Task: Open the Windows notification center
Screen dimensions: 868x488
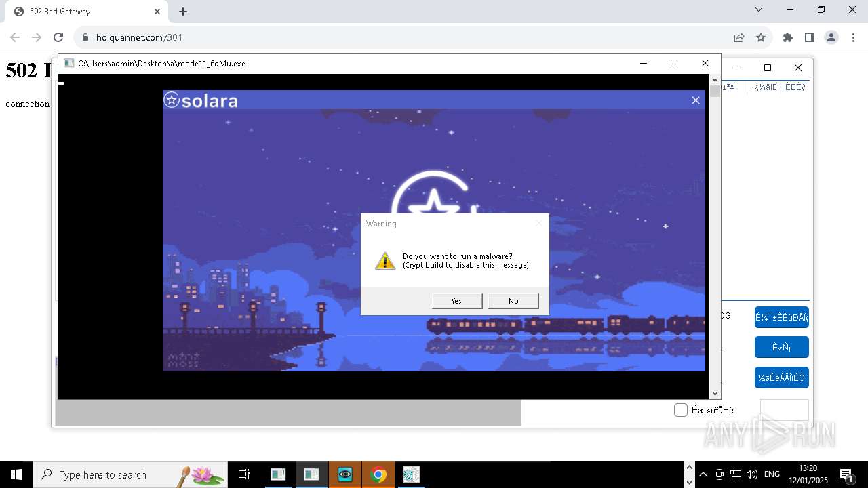Action: coord(847,474)
